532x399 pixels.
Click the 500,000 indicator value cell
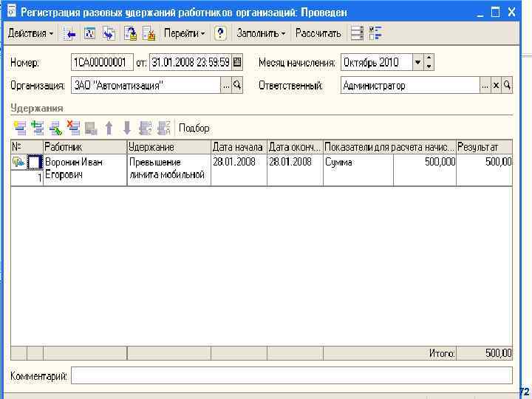pyautogui.click(x=425, y=170)
